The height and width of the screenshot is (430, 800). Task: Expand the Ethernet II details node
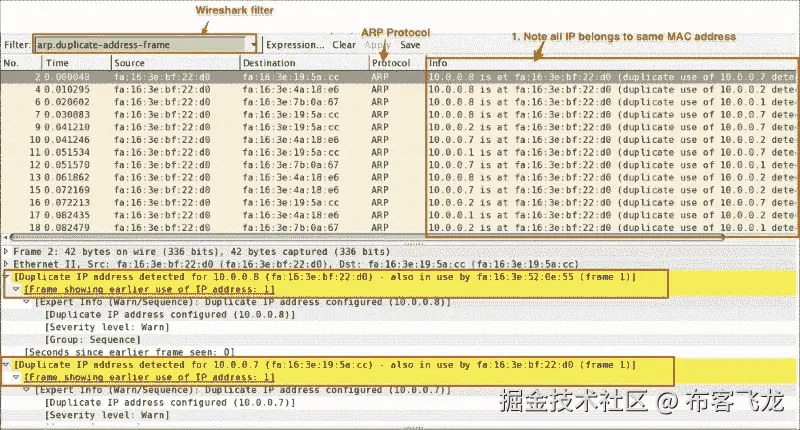click(6, 264)
